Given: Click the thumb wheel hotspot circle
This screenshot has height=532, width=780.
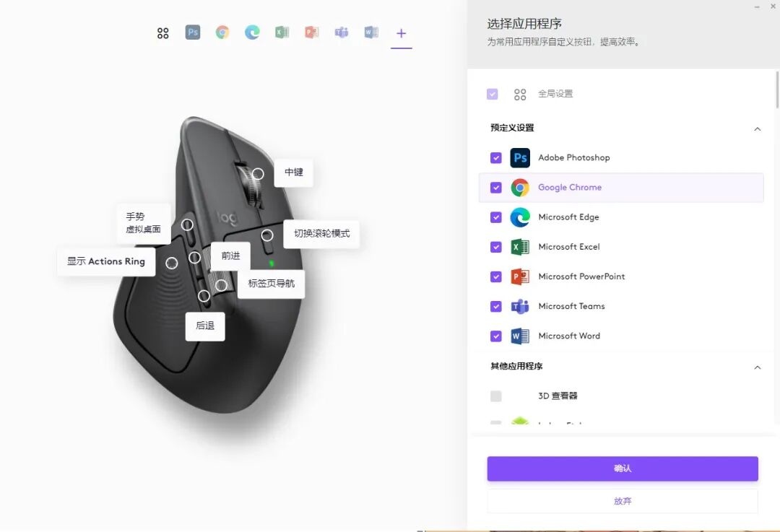Looking at the screenshot, I should [x=222, y=285].
